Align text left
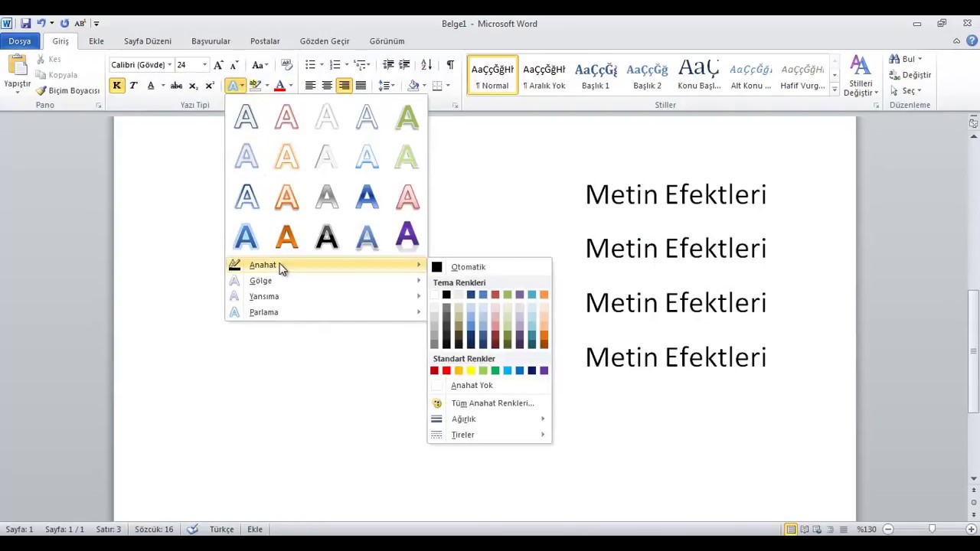 [310, 86]
